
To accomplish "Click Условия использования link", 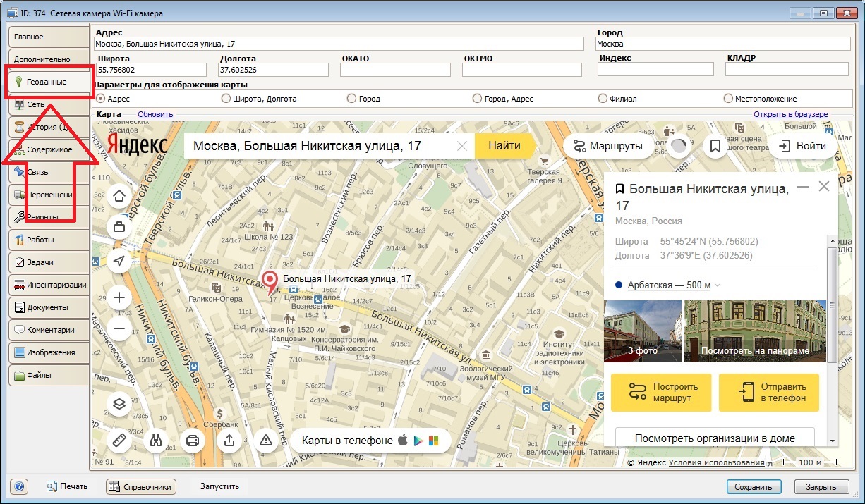I will [x=716, y=462].
